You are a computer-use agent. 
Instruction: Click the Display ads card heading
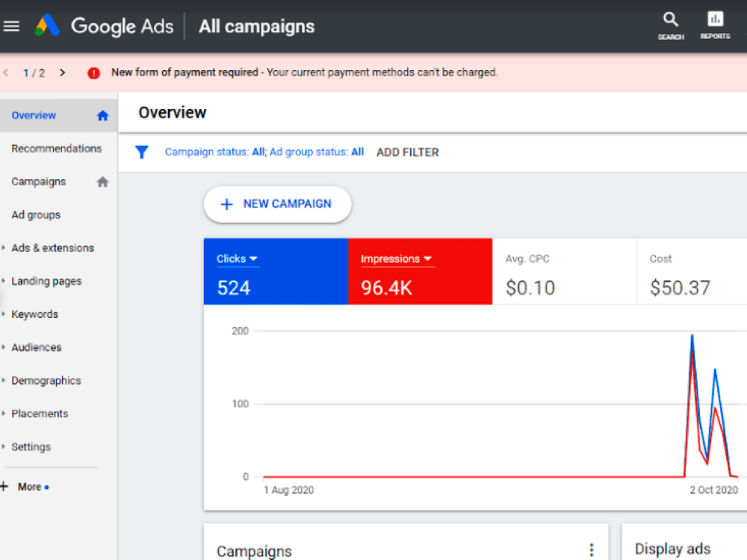[x=673, y=549]
